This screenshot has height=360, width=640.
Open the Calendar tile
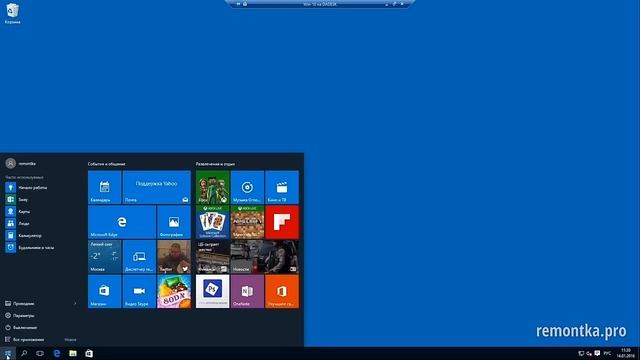point(104,187)
